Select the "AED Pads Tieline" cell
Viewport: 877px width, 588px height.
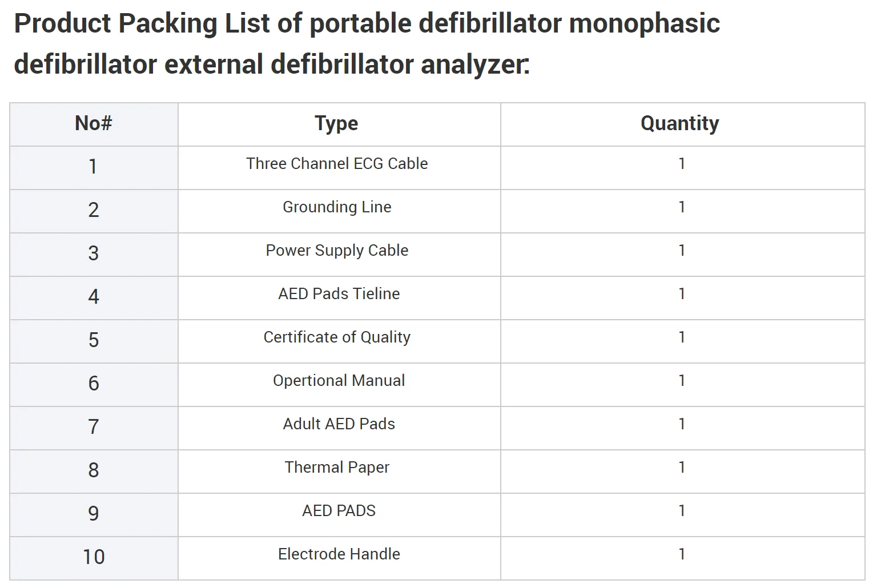(x=339, y=294)
